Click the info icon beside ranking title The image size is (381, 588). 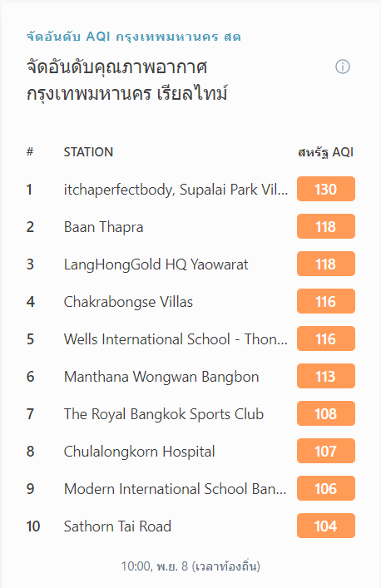[x=343, y=67]
